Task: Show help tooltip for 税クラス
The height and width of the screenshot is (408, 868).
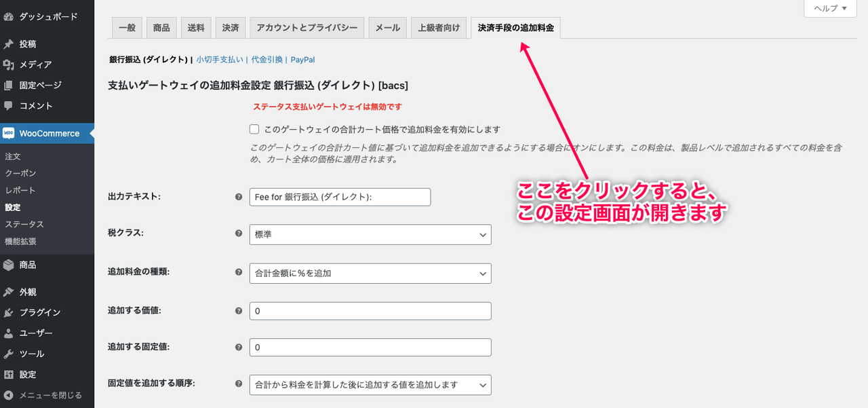Action: (x=239, y=234)
